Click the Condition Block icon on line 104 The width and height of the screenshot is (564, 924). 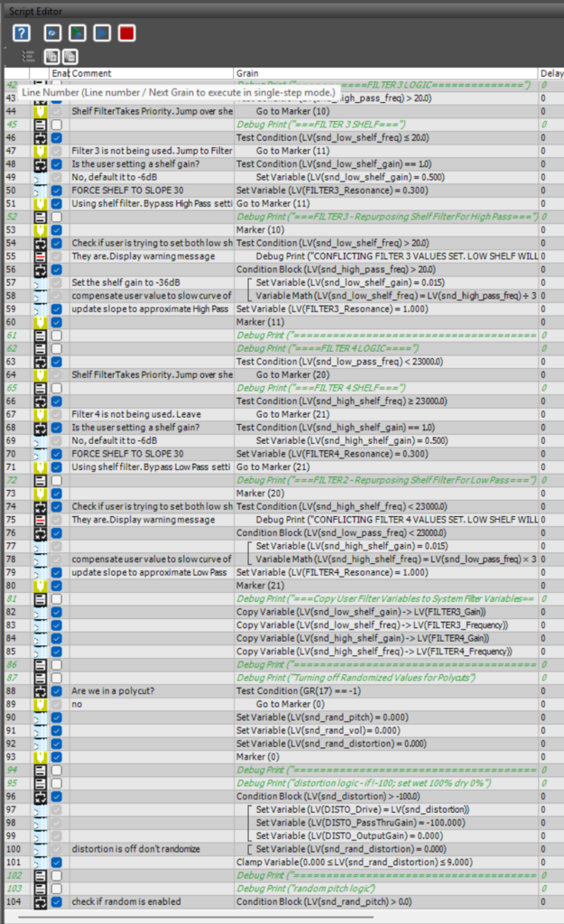40,901
